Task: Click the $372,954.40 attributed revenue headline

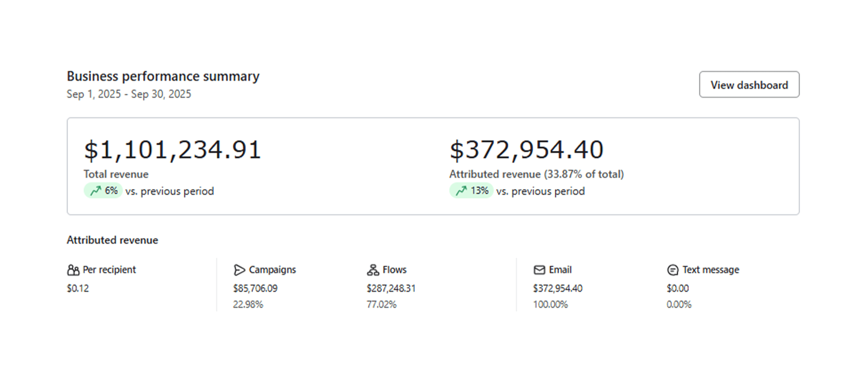Action: click(x=526, y=150)
